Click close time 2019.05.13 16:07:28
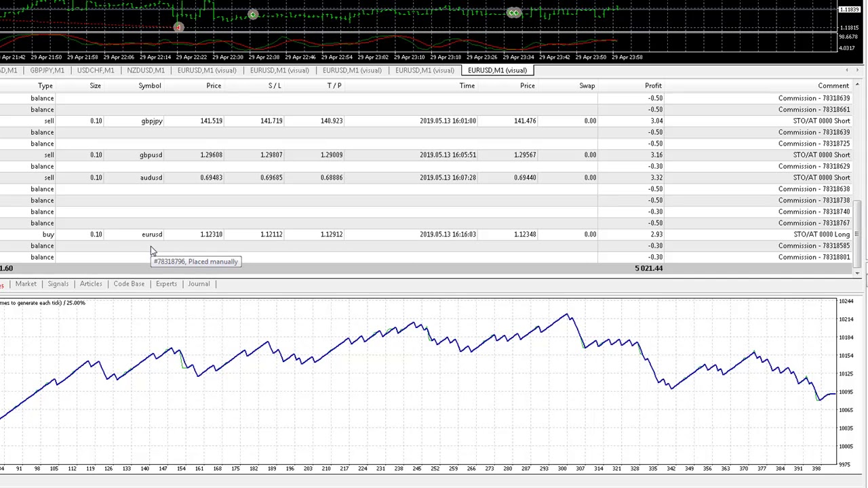This screenshot has height=488, width=868. 448,178
